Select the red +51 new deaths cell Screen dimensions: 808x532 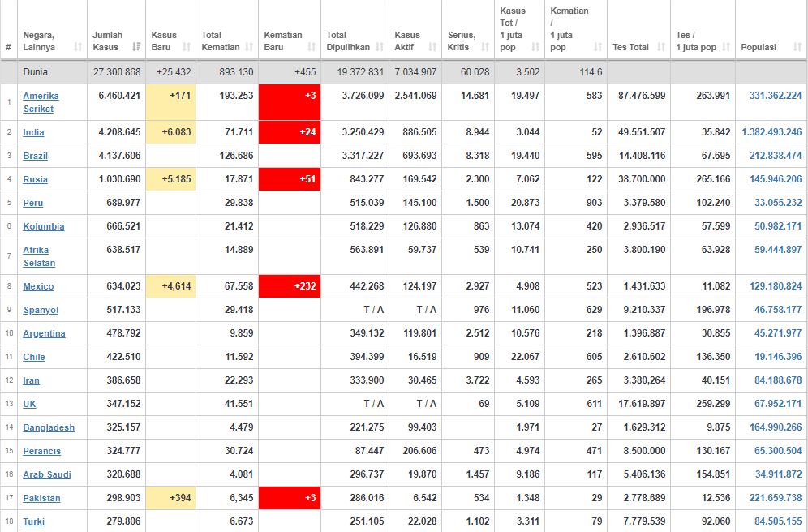click(x=290, y=179)
